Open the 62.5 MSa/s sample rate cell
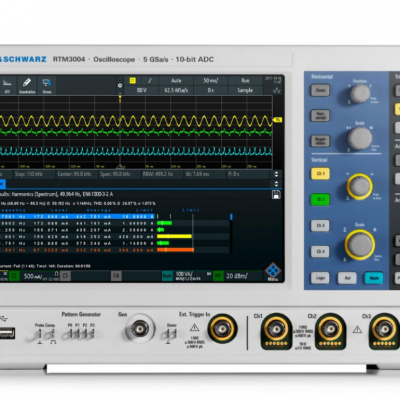Viewport: 400px width, 400px height. pos(176,90)
